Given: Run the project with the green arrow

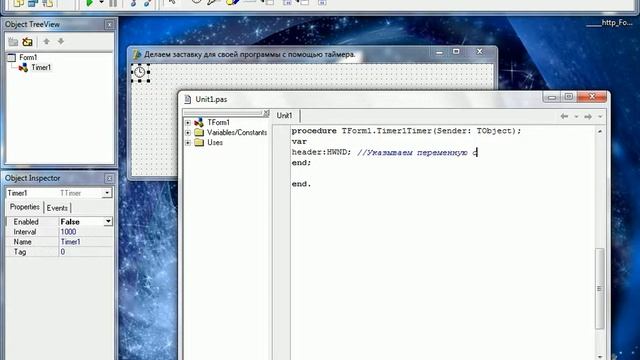Looking at the screenshot, I should click(89, 3).
